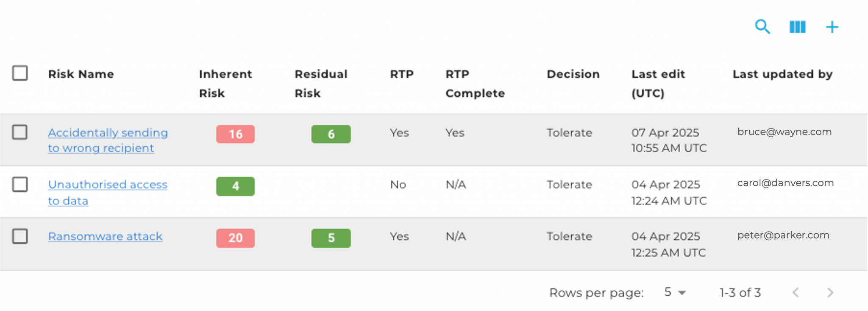Click the green residual risk badge showing 5
Viewport: 868px width, 311px height.
(331, 238)
